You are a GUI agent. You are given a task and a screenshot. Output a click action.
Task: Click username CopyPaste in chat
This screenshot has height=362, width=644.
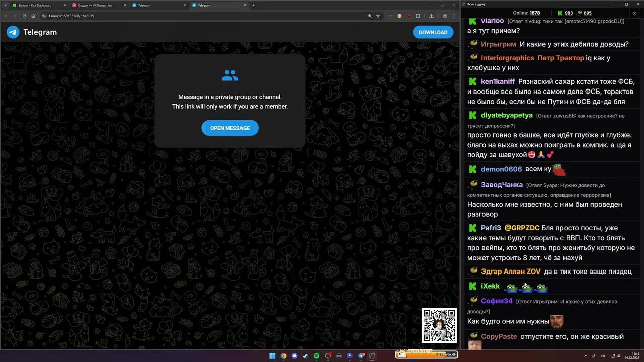pos(499,336)
